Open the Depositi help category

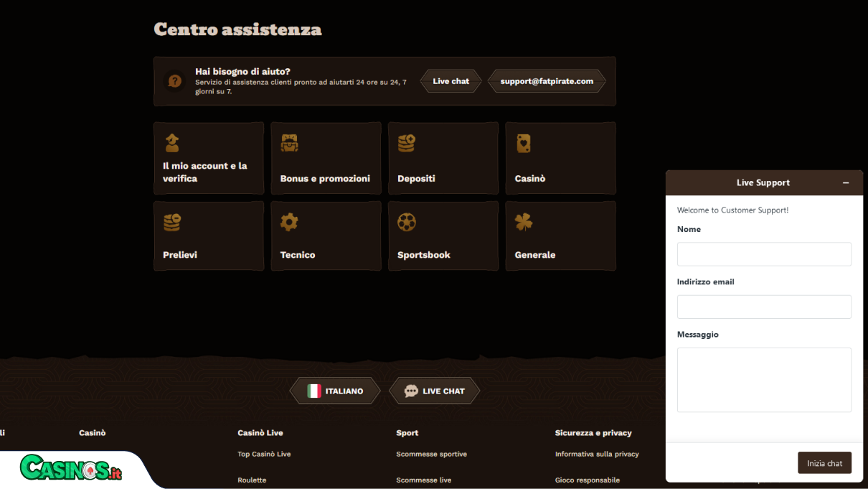pos(443,158)
